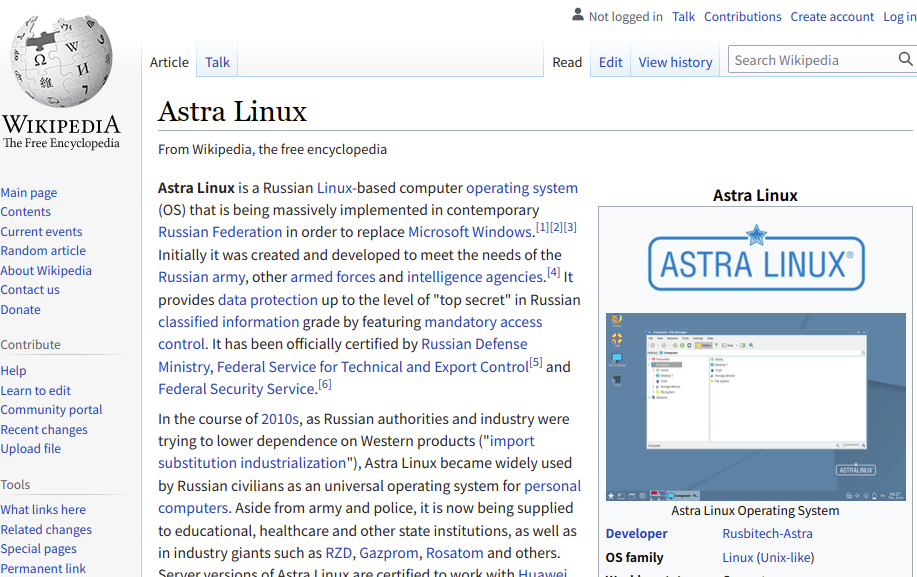The width and height of the screenshot is (917, 577).
Task: Open the Astra Linux logo image
Action: [x=756, y=258]
